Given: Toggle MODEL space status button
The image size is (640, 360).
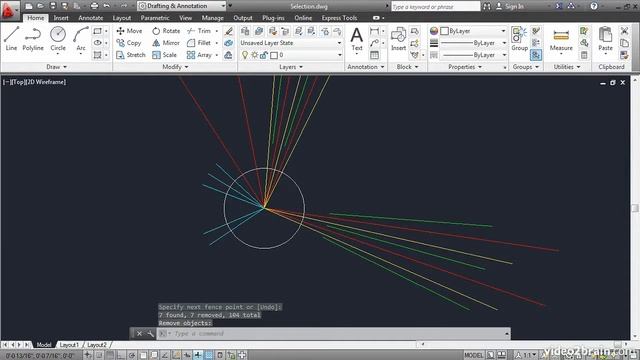Looking at the screenshot, I should point(473,355).
